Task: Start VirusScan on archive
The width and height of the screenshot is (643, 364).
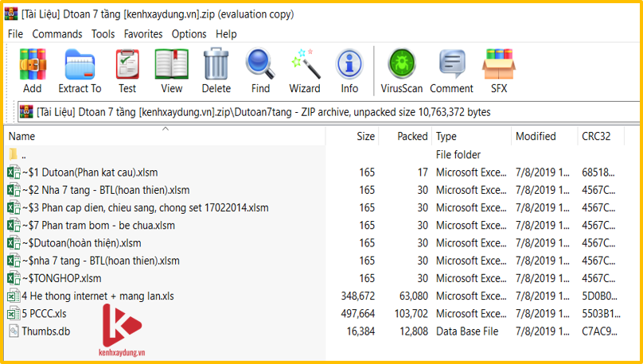Action: click(x=401, y=70)
